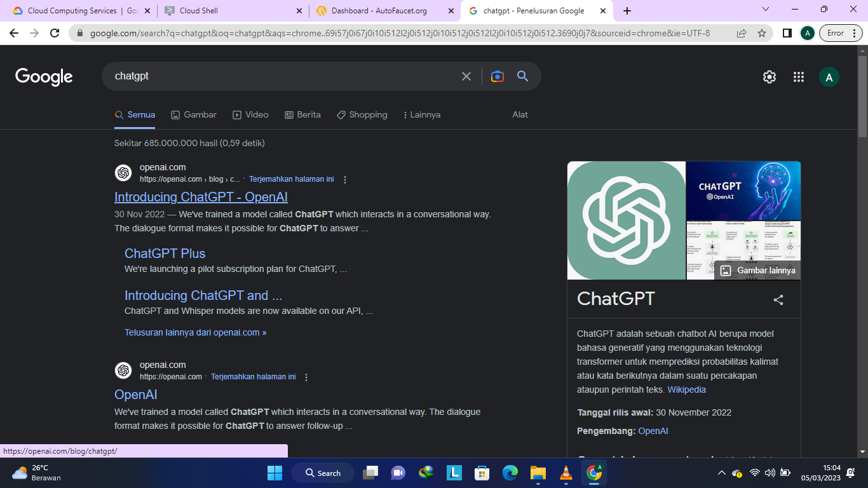Viewport: 868px width, 488px height.
Task: Switch to the Cloud Shell tab
Action: pyautogui.click(x=233, y=11)
